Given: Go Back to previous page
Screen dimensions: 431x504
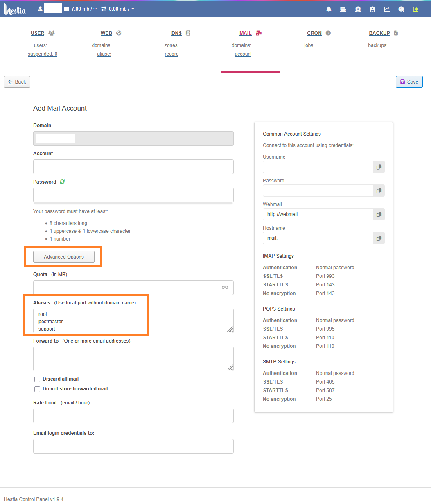Looking at the screenshot, I should [17, 82].
